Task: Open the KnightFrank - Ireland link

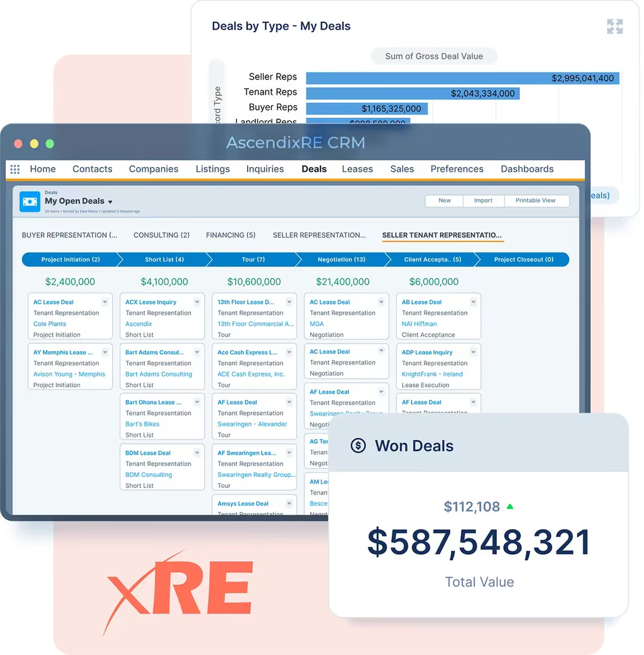Action: (x=432, y=374)
